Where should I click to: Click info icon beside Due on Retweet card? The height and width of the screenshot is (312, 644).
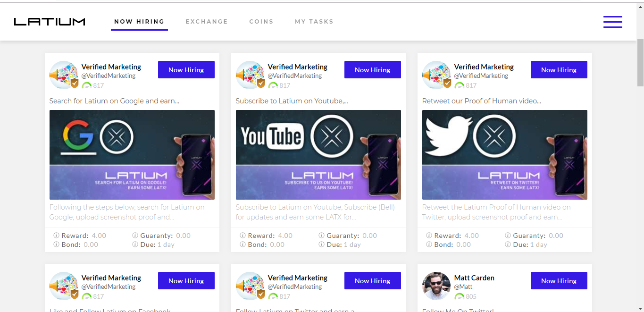tap(508, 245)
